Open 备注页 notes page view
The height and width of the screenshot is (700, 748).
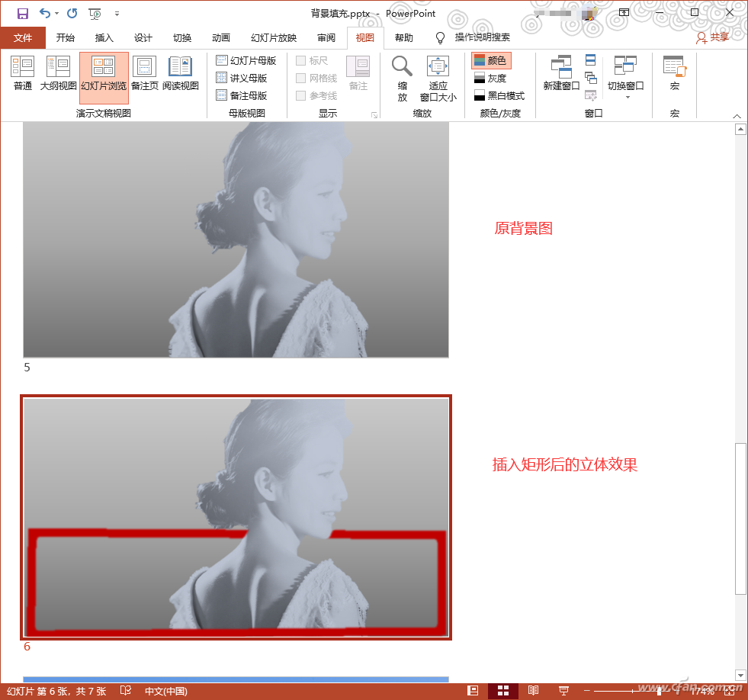pos(145,73)
